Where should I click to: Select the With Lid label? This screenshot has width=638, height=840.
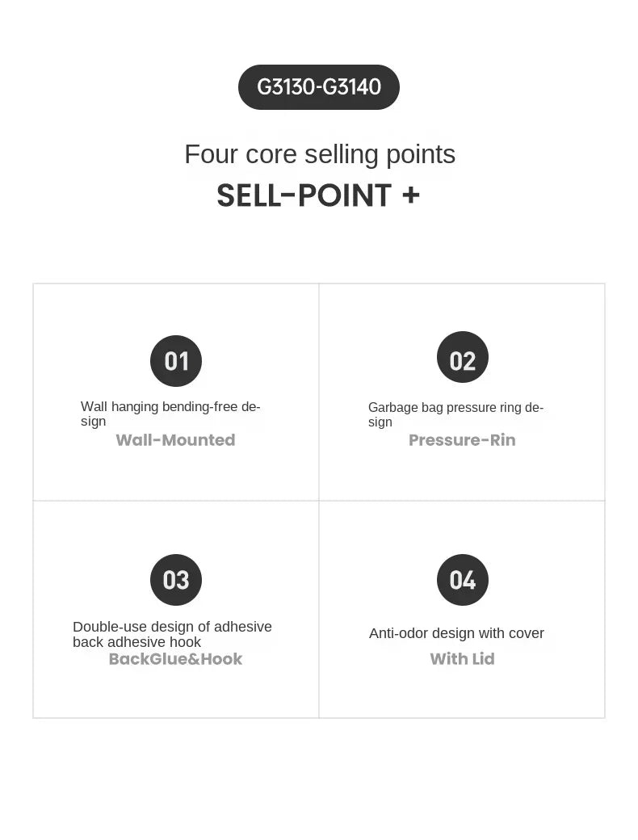(462, 658)
